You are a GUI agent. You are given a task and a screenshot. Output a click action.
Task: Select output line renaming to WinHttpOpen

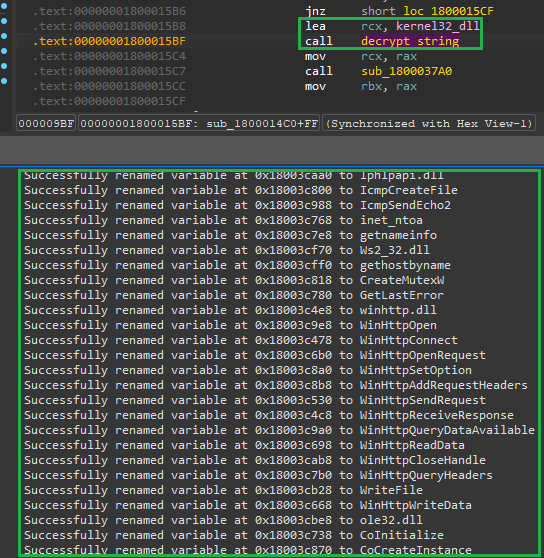point(231,325)
